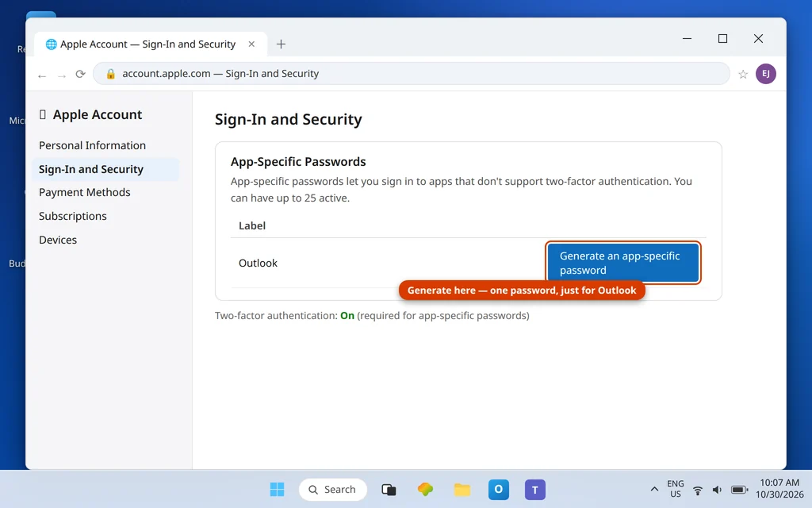812x508 pixels.
Task: Maximize the browser window
Action: click(722, 38)
